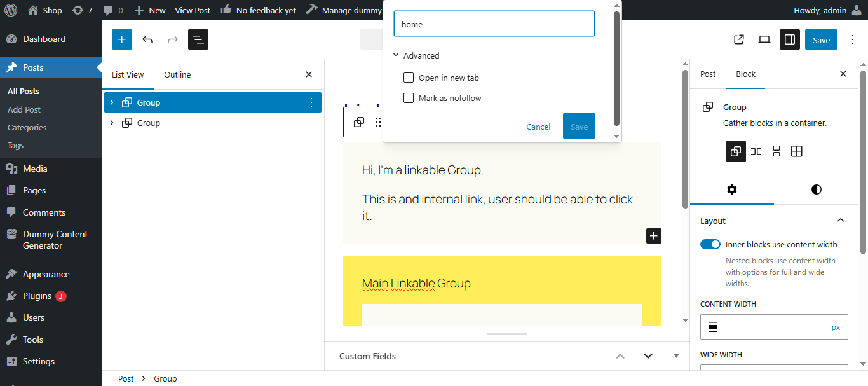Switch to the Block settings tab

pos(745,74)
